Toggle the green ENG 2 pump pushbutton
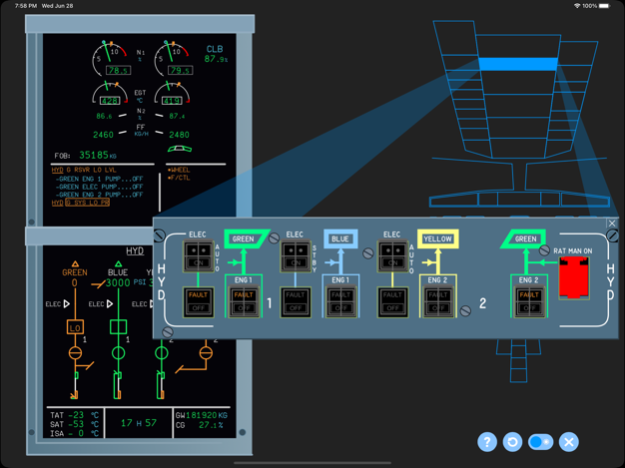This screenshot has width=625, height=468. (528, 302)
